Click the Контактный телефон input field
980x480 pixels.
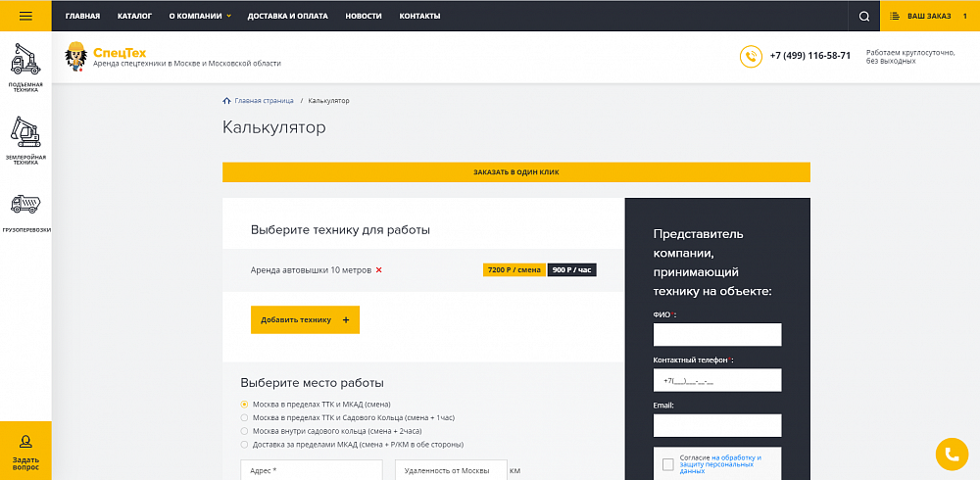tap(717, 380)
